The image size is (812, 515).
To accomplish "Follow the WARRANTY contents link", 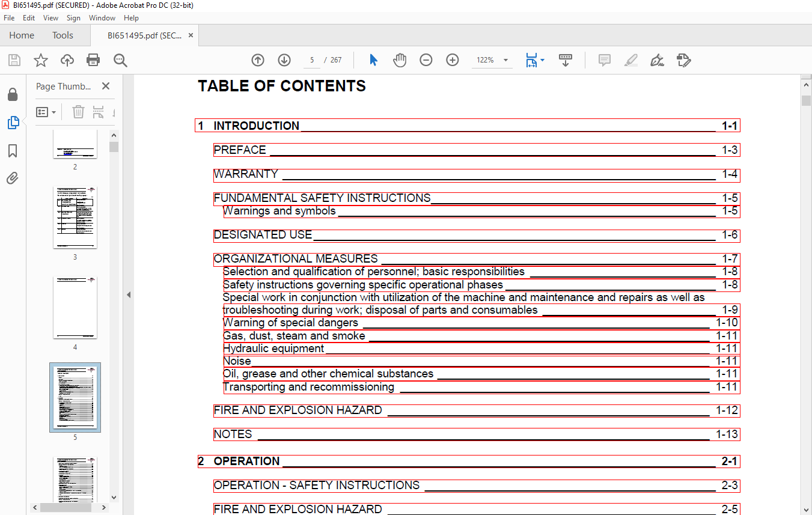I will (x=477, y=174).
